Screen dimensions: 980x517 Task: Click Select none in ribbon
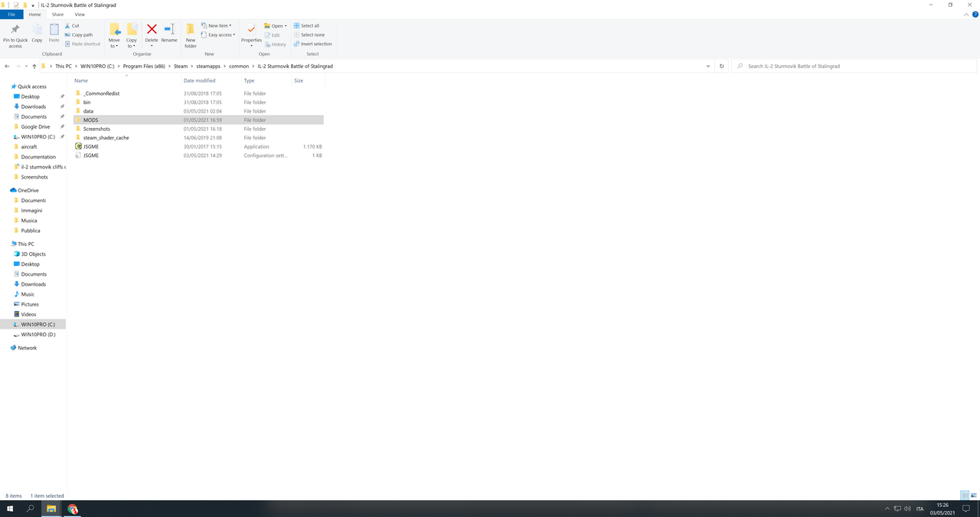tap(309, 34)
